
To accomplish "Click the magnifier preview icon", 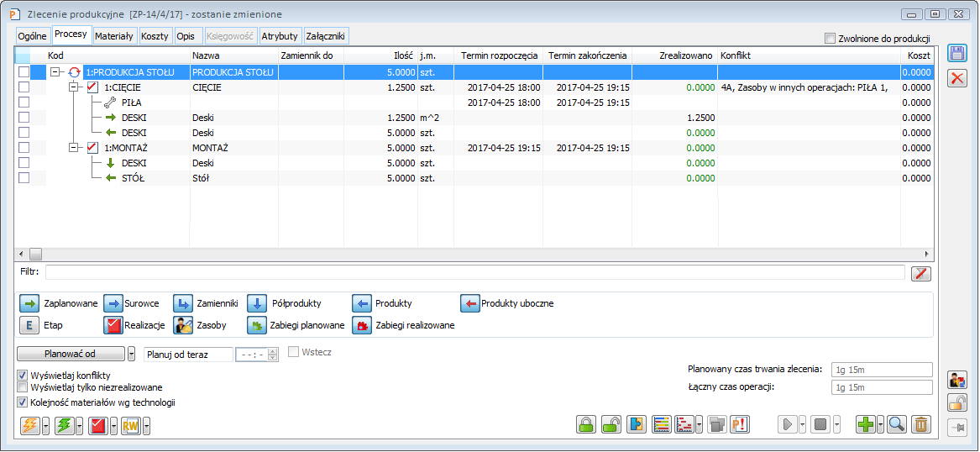I will tap(897, 424).
